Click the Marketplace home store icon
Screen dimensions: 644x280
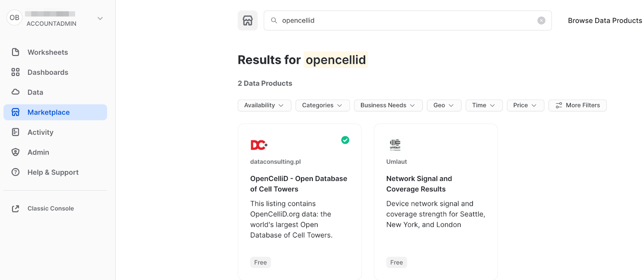click(x=248, y=21)
